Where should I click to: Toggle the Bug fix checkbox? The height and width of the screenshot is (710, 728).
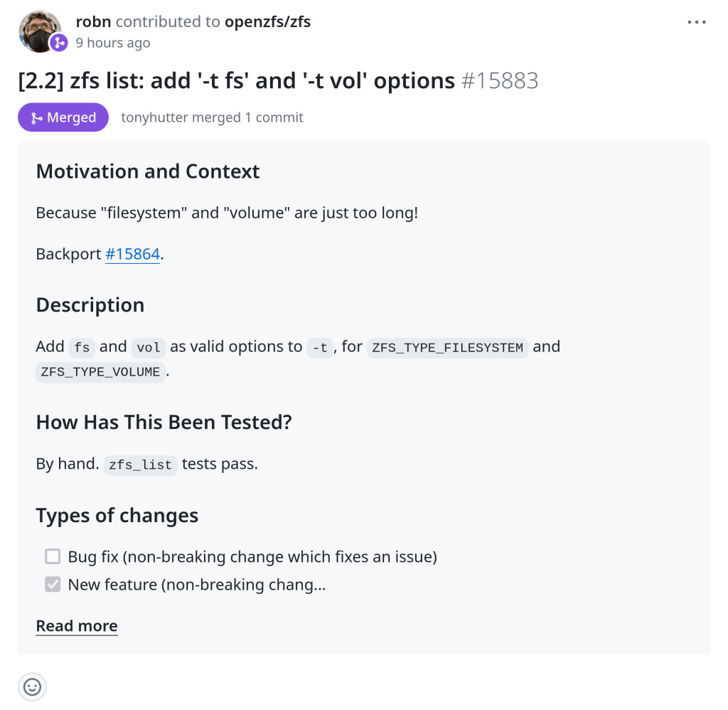[53, 556]
